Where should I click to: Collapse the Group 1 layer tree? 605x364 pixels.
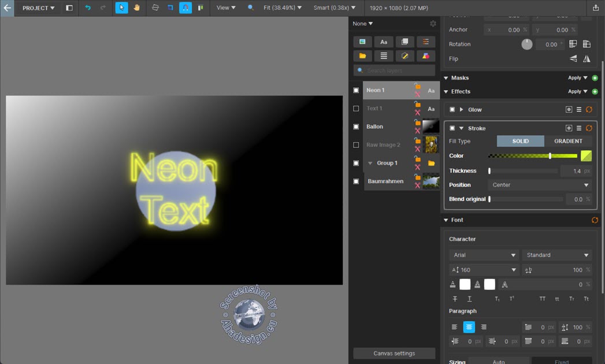tap(370, 164)
